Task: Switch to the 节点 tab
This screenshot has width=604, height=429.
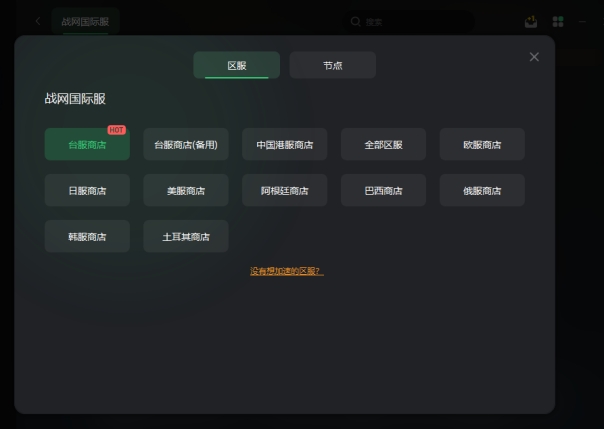Action: (x=332, y=65)
